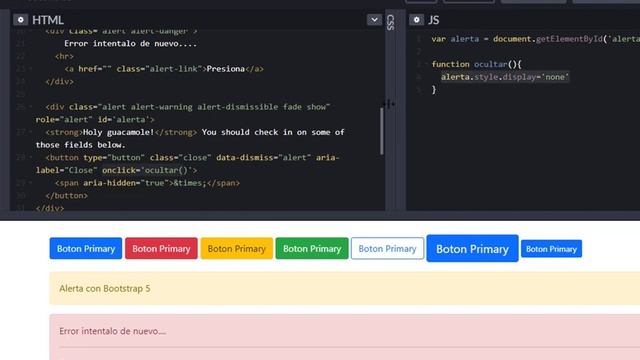
Task: Click the Error intentalo de nuevo alert text
Action: (x=112, y=331)
